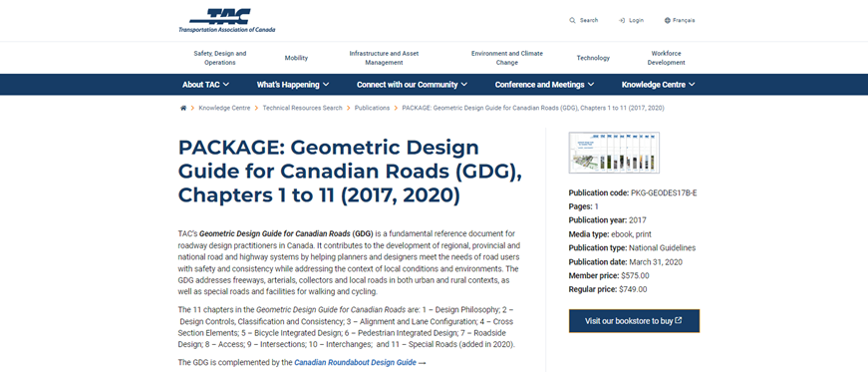The height and width of the screenshot is (372, 868).
Task: Click the Conference and Meetings menu label
Action: (540, 85)
